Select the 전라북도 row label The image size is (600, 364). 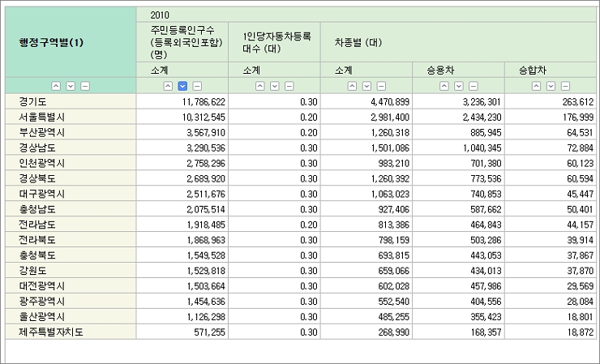tap(37, 240)
